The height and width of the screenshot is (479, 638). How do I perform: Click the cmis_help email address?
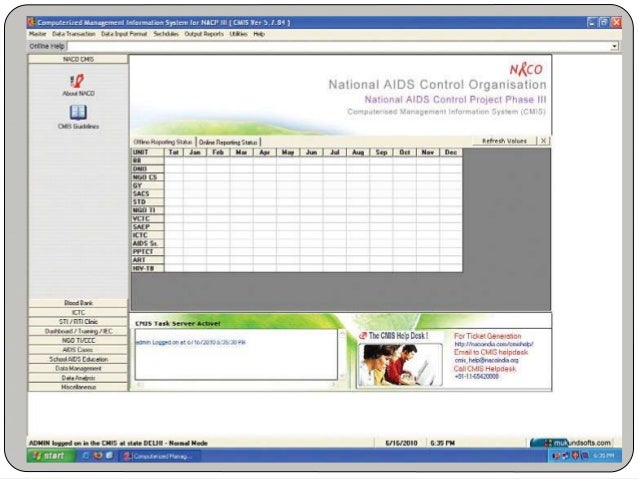(486, 361)
